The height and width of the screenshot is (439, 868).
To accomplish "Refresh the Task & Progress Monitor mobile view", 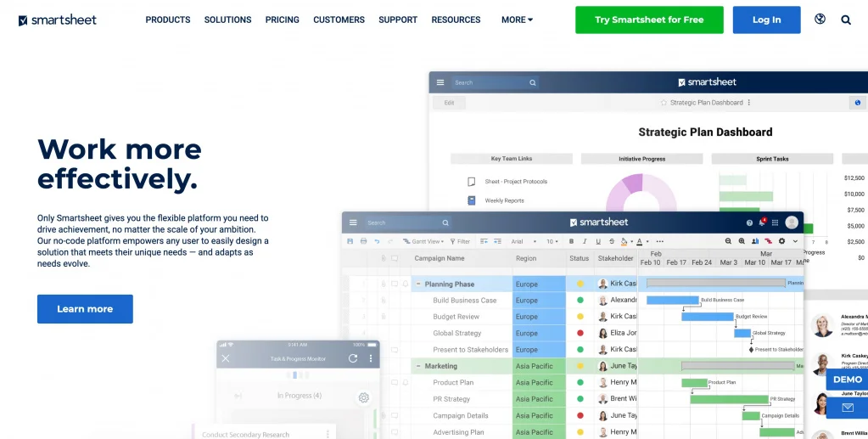I will [353, 358].
